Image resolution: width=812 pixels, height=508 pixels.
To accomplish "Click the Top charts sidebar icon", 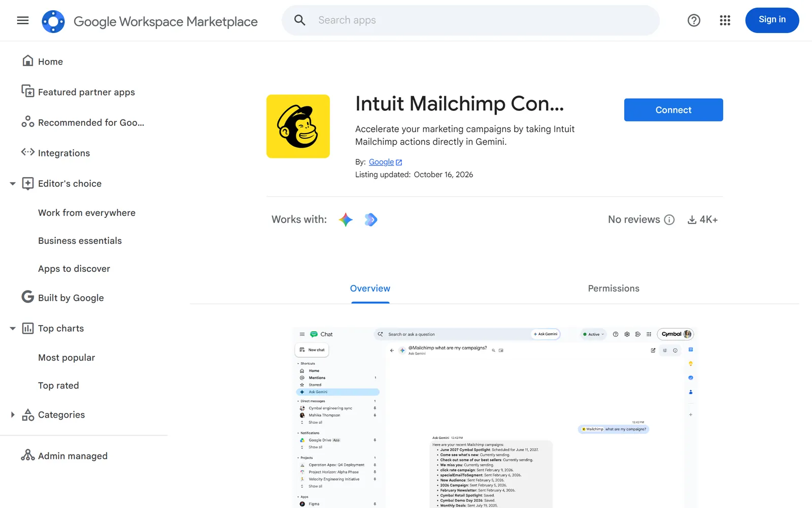I will pos(28,328).
